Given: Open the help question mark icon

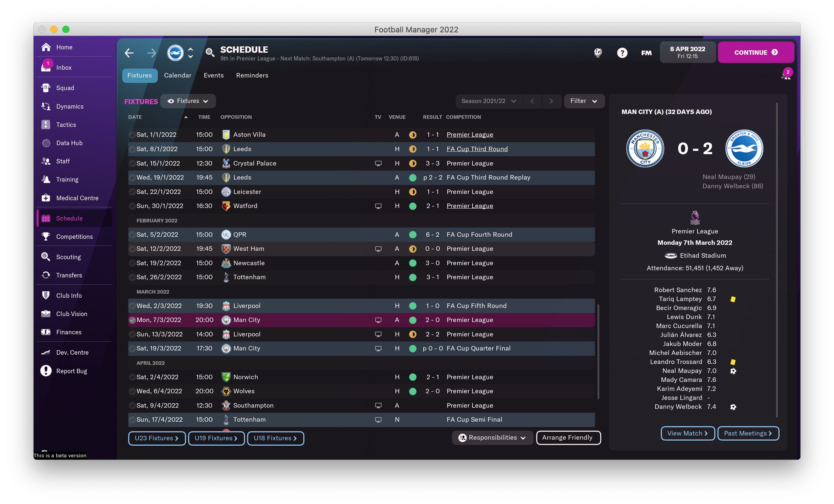Looking at the screenshot, I should pos(622,53).
